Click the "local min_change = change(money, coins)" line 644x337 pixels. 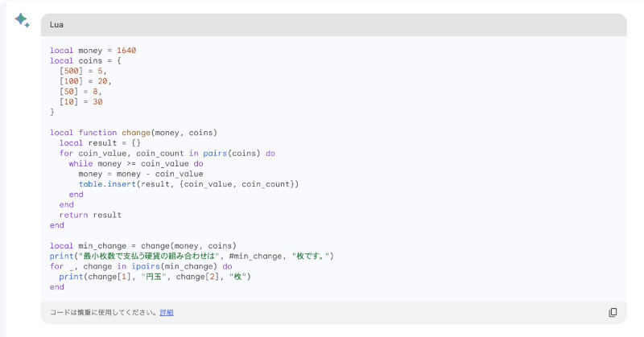[x=143, y=245]
